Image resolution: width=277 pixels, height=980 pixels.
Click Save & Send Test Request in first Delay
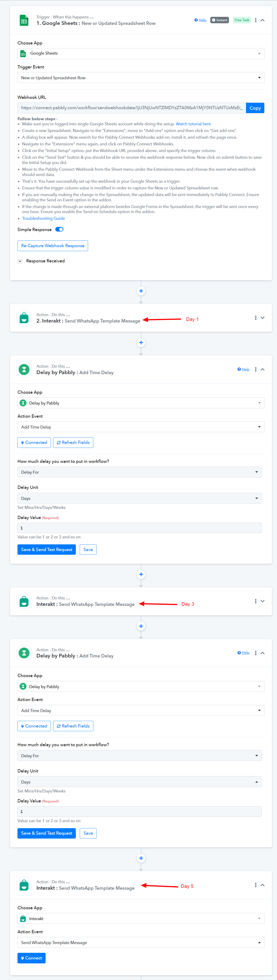click(47, 550)
